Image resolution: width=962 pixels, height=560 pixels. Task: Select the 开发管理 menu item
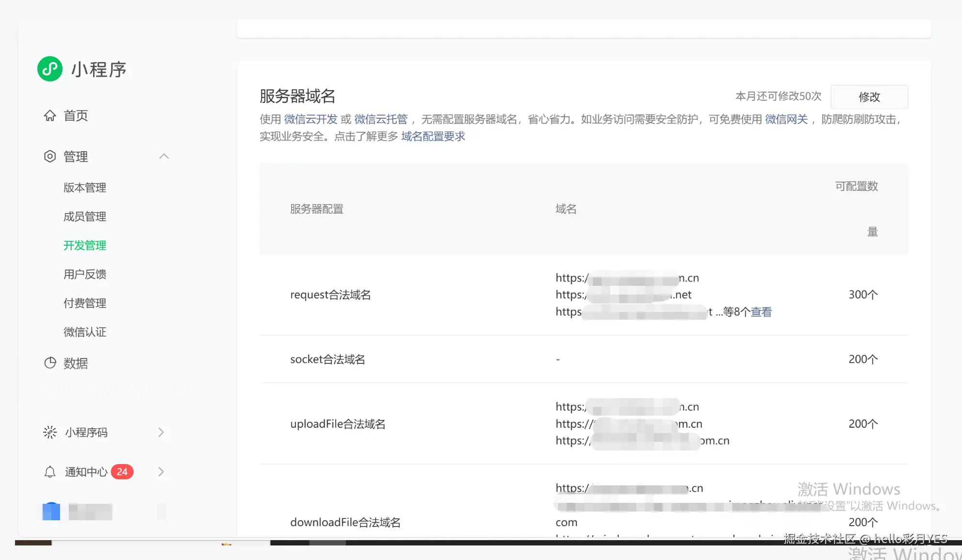tap(85, 246)
